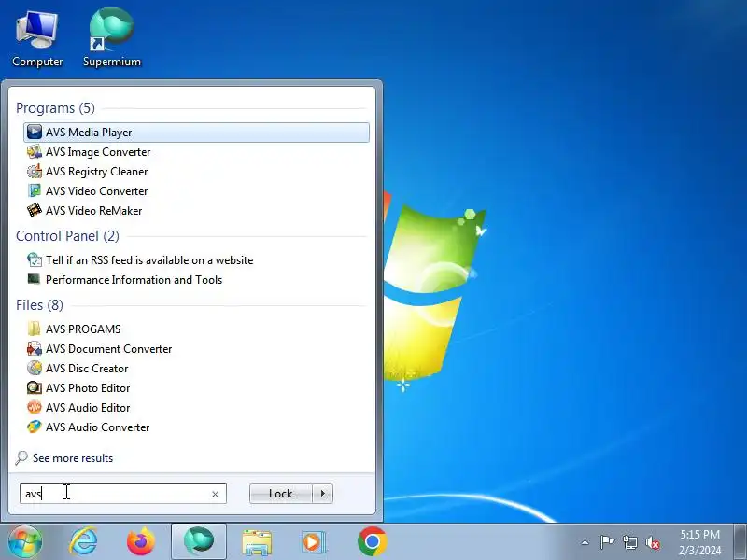Screen dimensions: 747x560
Task: Click the muted volume tray icon
Action: [x=653, y=542]
